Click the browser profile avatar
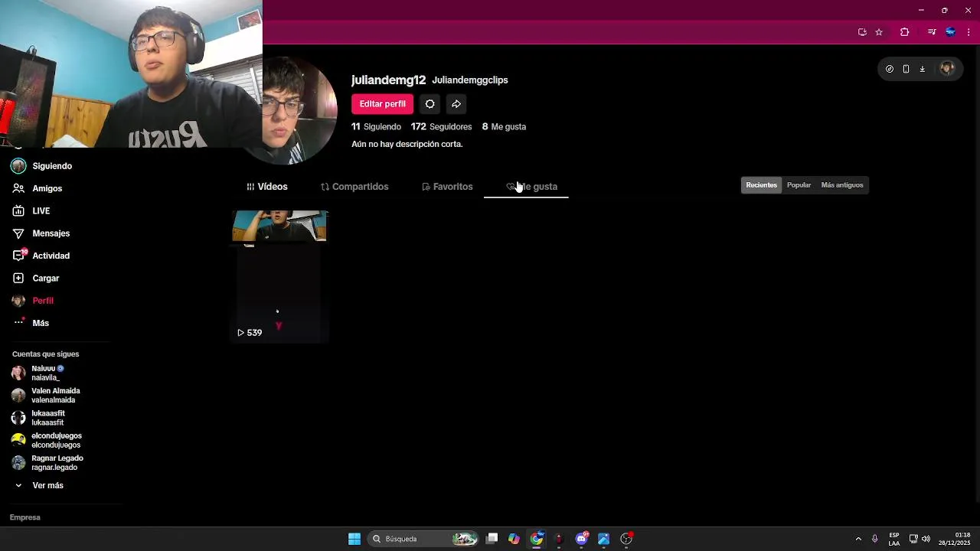The width and height of the screenshot is (980, 551). [950, 32]
